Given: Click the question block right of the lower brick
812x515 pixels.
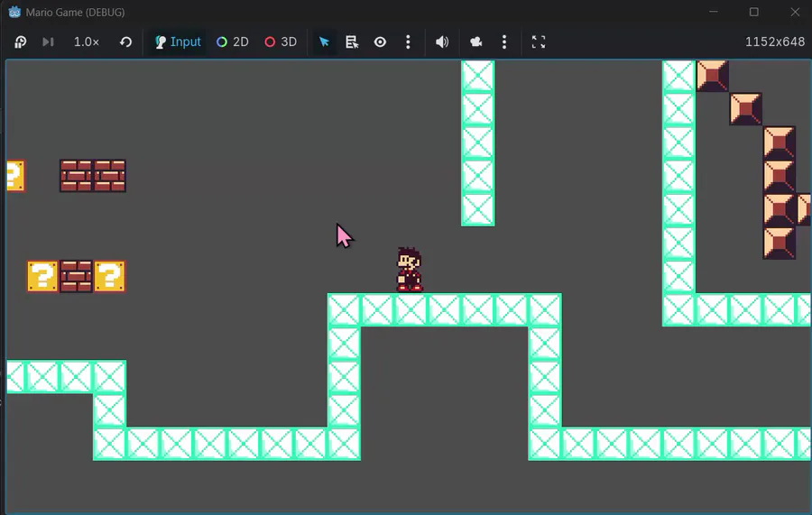Looking at the screenshot, I should pos(109,276).
